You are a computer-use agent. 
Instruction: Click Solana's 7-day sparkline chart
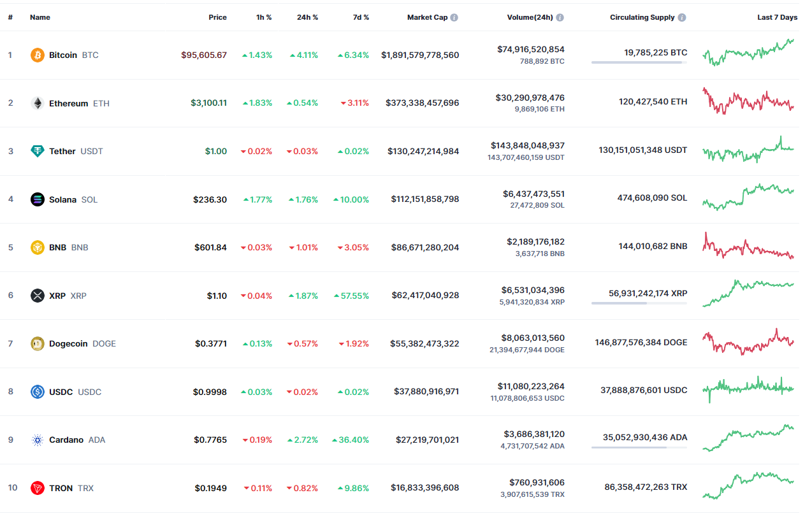click(748, 197)
